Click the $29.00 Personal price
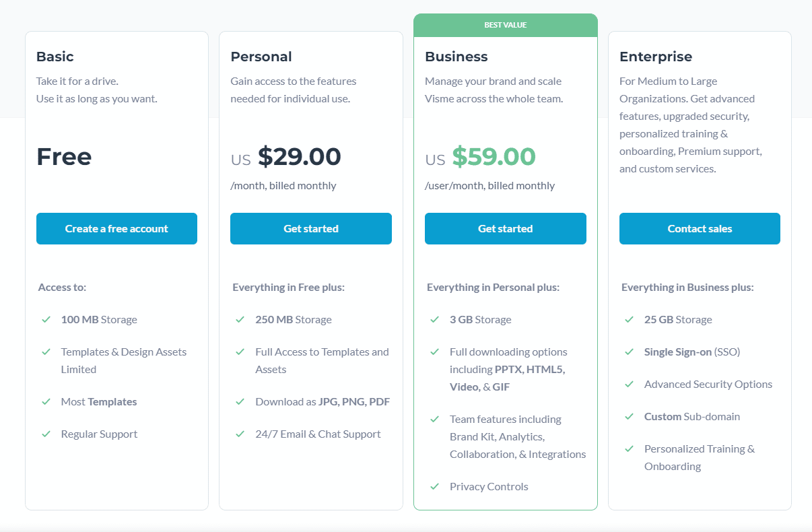812x532 pixels. (x=299, y=156)
